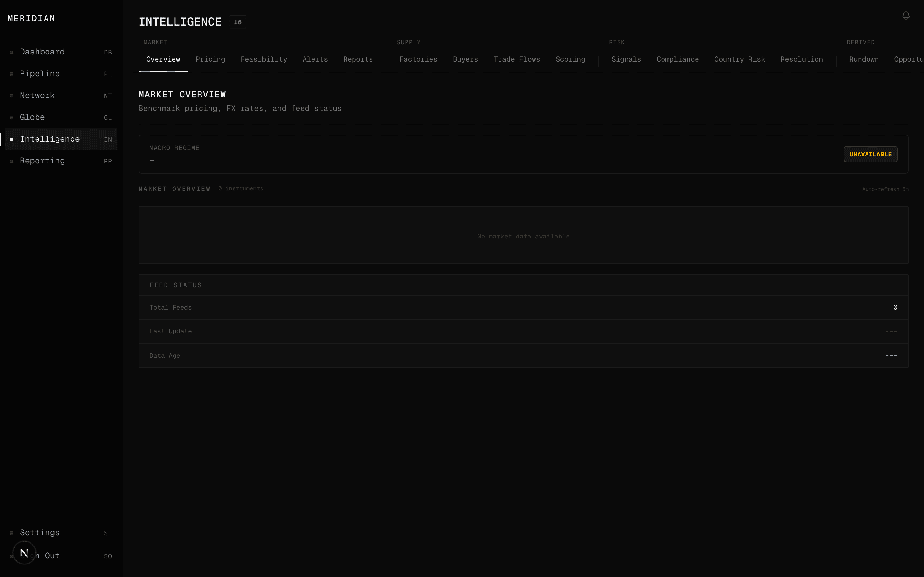Open Globe using its sidebar icon
The height and width of the screenshot is (577, 924).
tap(12, 117)
